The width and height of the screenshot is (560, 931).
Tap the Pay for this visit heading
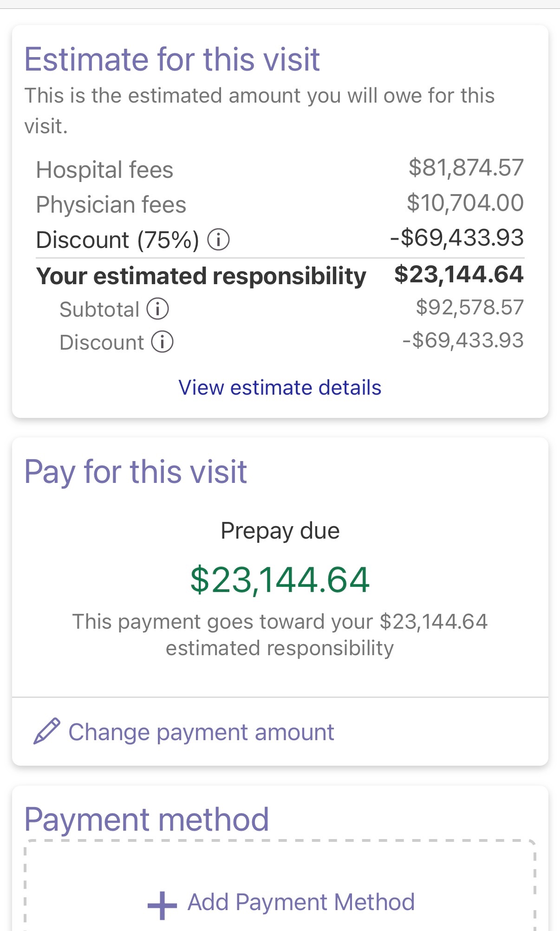(136, 472)
